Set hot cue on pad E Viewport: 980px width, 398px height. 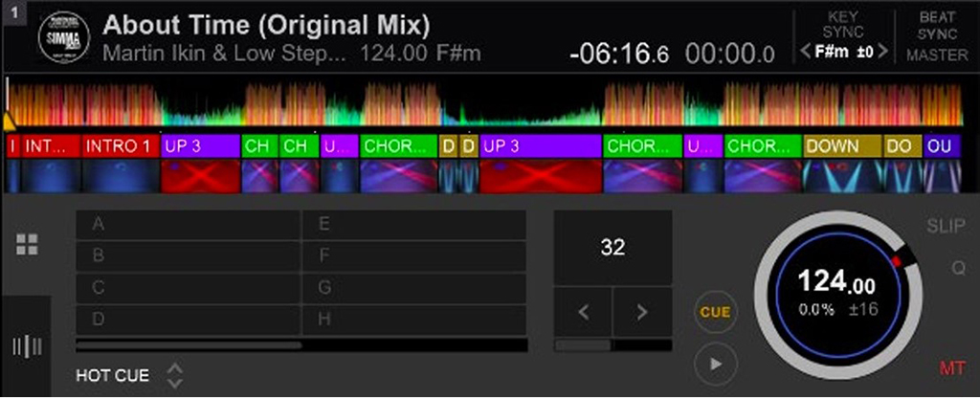coord(413,224)
